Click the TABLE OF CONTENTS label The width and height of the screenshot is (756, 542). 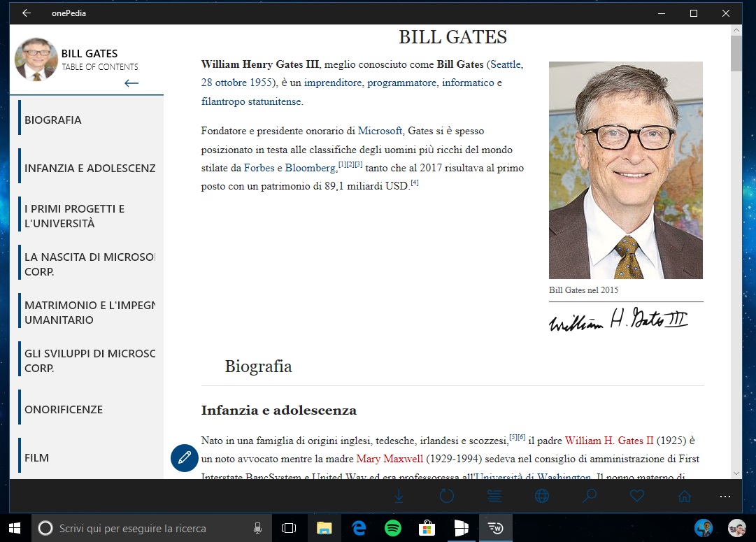100,67
